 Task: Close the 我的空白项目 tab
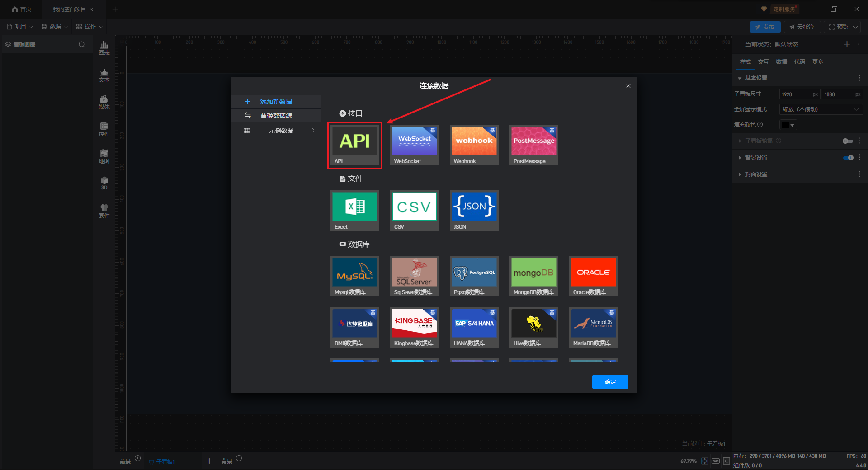click(91, 9)
